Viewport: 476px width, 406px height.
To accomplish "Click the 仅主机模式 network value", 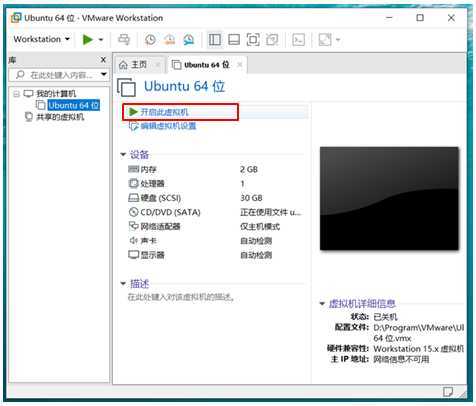I will (x=260, y=227).
